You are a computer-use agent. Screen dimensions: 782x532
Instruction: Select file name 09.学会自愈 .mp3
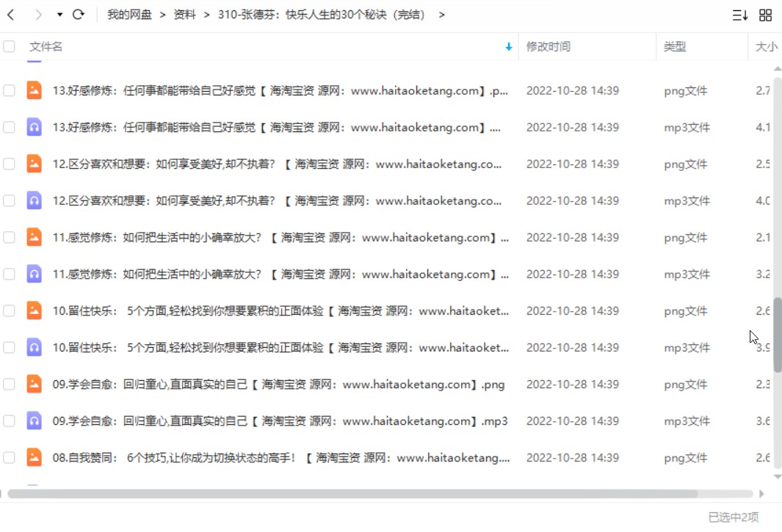tap(280, 421)
